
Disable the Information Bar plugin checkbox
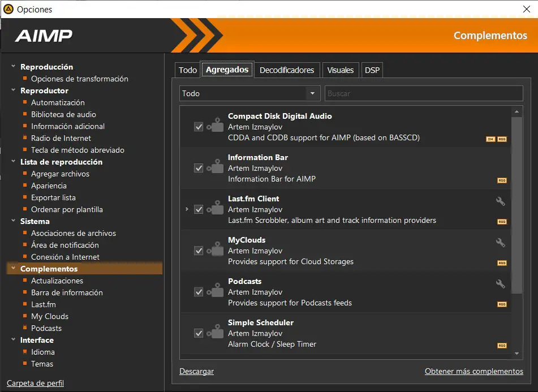pyautogui.click(x=199, y=168)
